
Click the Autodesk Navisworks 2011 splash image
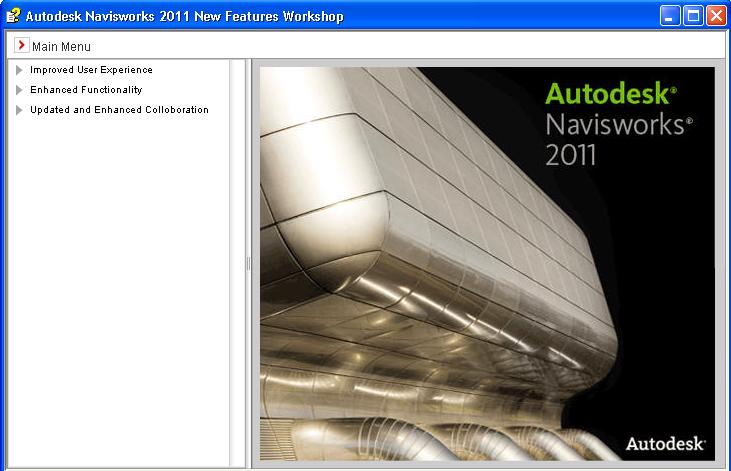pos(487,264)
